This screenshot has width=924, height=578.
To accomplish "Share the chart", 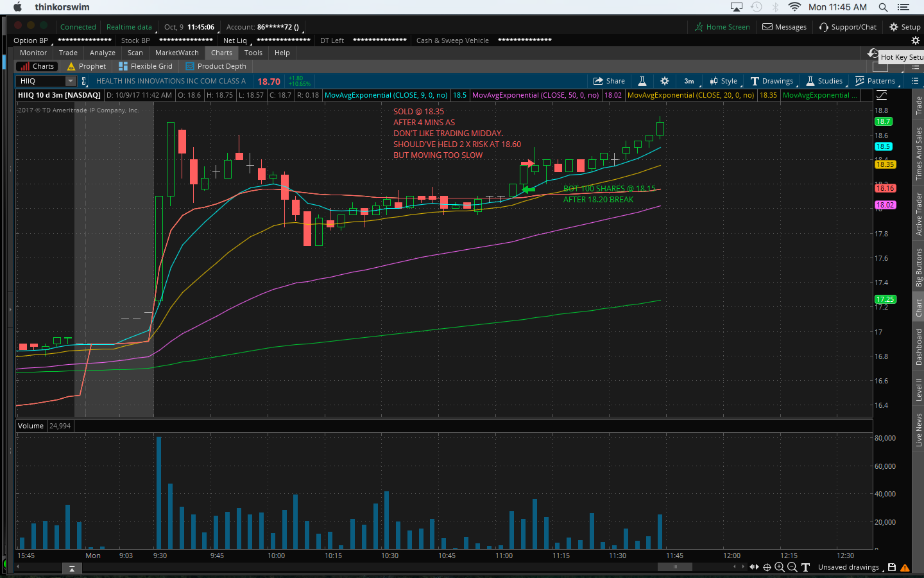I will click(609, 81).
